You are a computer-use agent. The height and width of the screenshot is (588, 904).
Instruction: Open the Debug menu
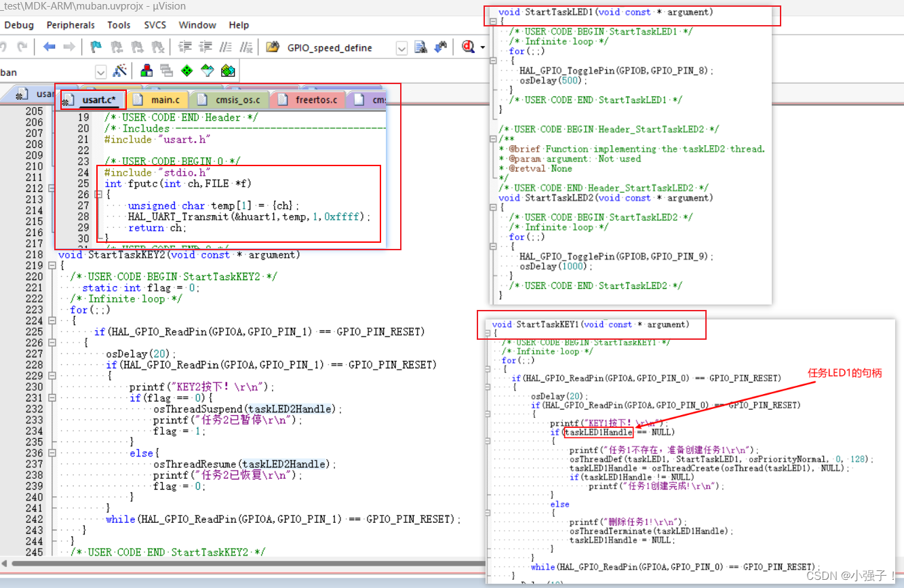(19, 24)
